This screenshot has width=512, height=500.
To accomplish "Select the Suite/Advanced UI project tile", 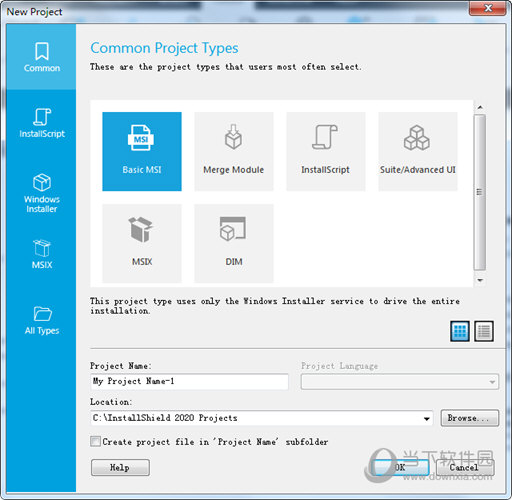I will click(x=418, y=151).
